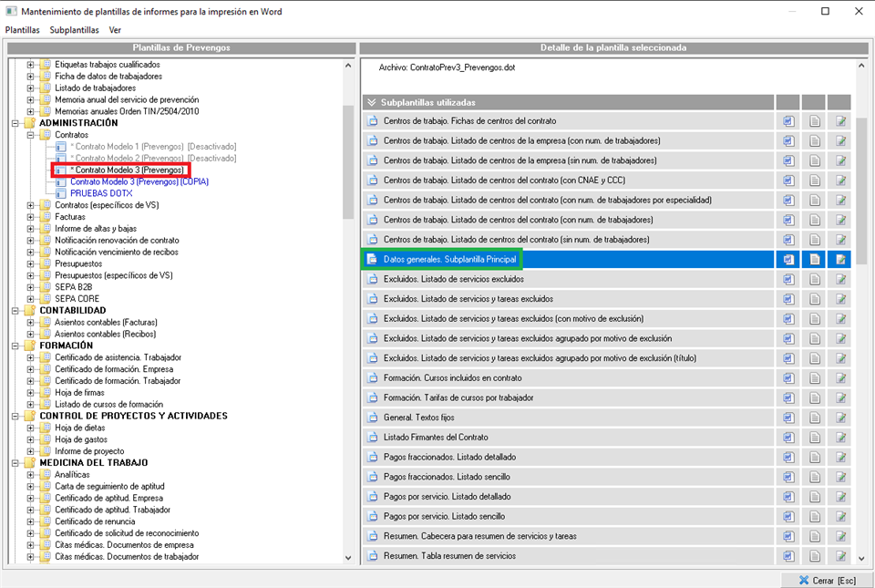
Task: Open the Plantillas menu
Action: [22, 30]
